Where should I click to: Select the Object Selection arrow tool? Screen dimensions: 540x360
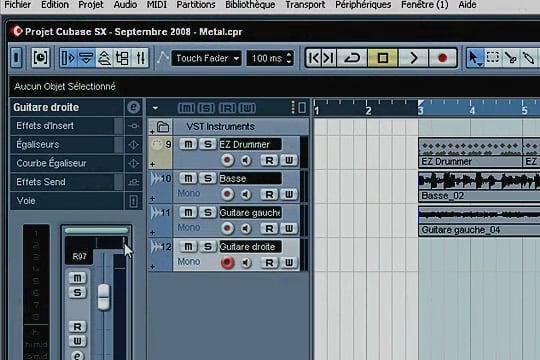pos(475,58)
